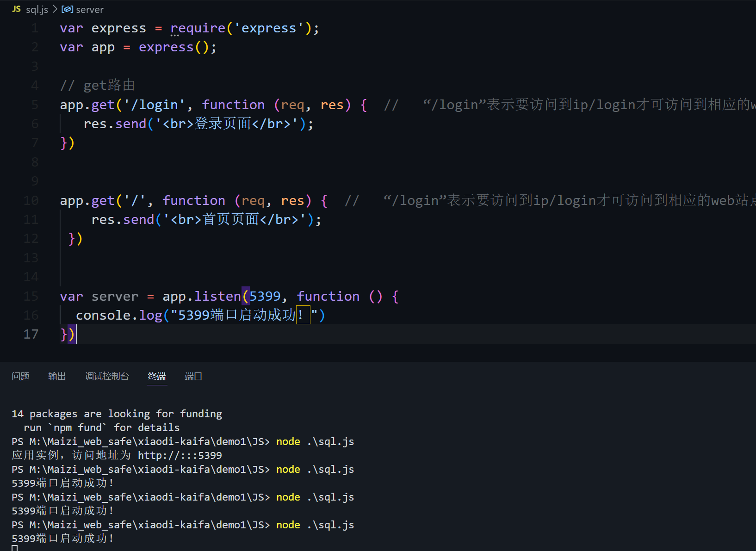Place cursor after the closing brace on line 17

(78, 334)
